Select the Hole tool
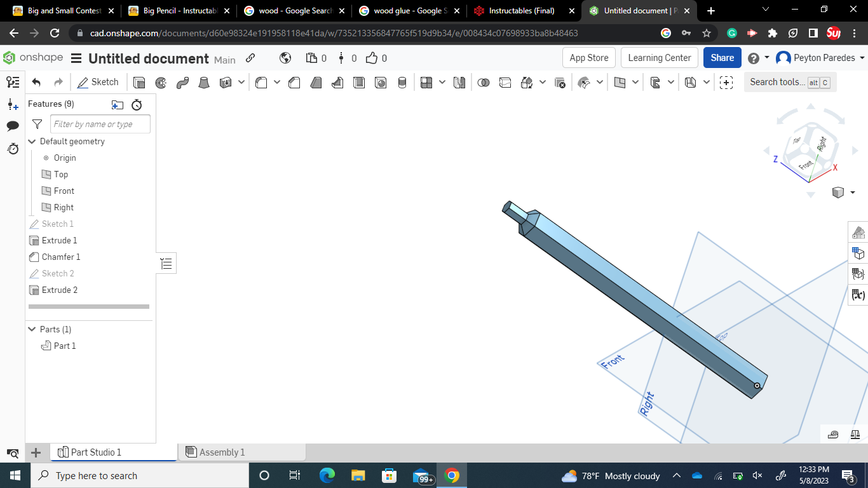Image resolution: width=868 pixels, height=488 pixels. click(381, 82)
